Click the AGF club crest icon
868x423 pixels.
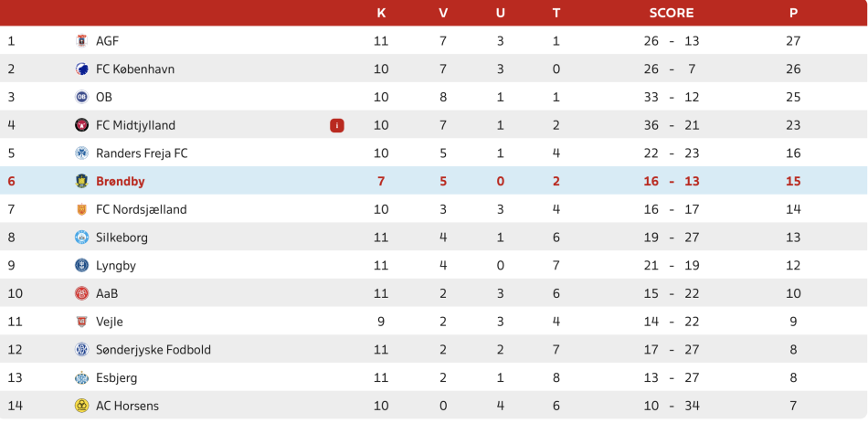point(81,41)
